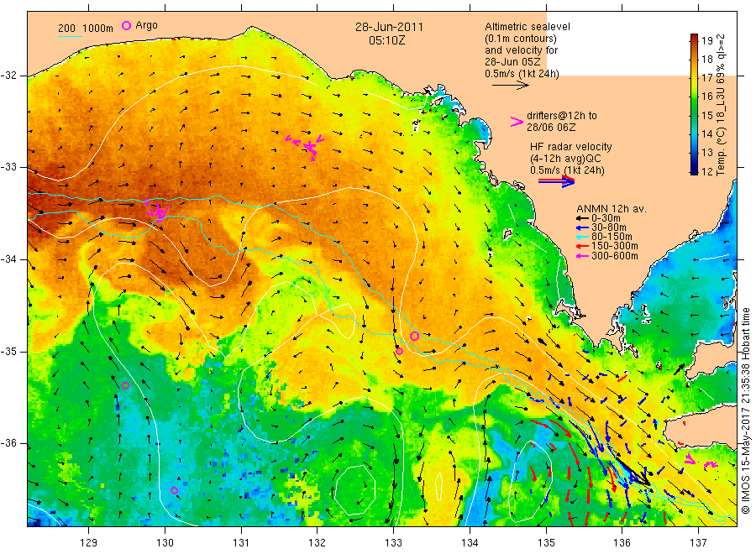
Task: Click the IMOS copyright timestamp text
Action: [746, 410]
